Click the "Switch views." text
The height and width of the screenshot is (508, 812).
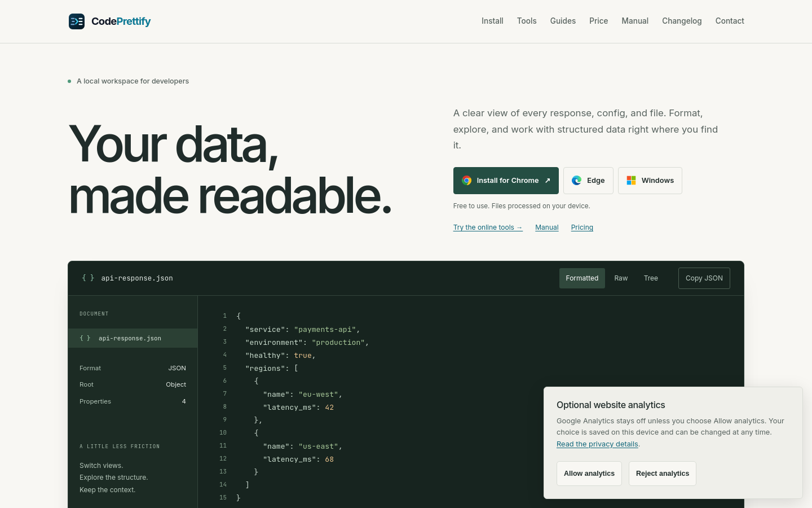(101, 466)
